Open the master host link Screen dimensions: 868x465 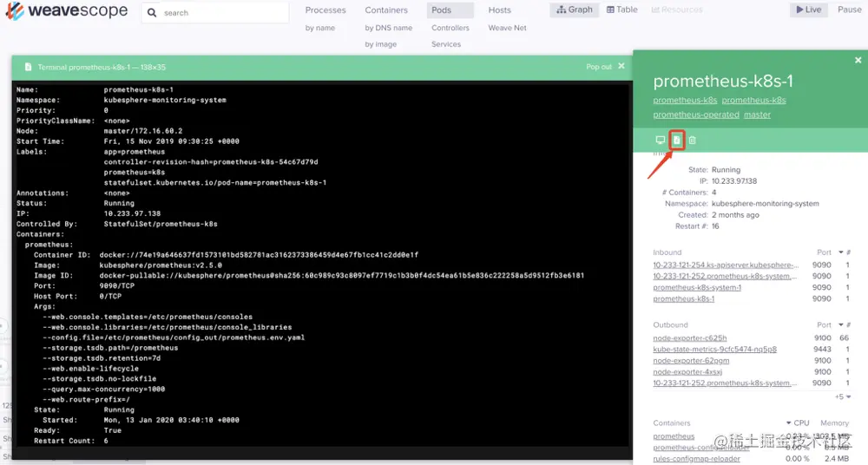click(757, 115)
